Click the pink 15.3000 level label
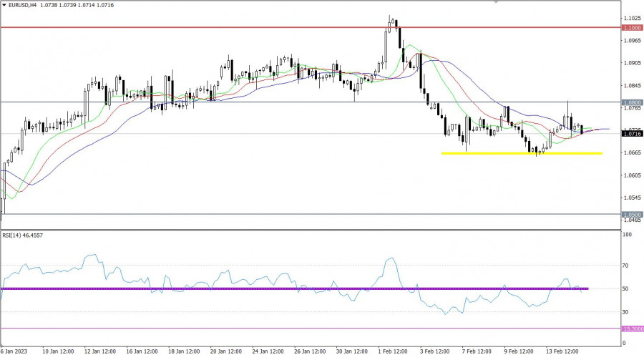The height and width of the screenshot is (355, 644). pyautogui.click(x=631, y=329)
